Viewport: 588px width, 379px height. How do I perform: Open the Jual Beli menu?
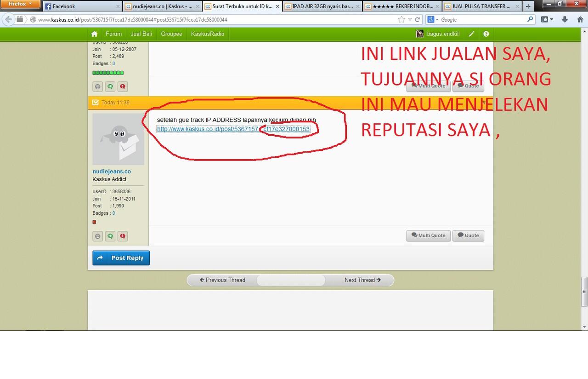pos(141,34)
